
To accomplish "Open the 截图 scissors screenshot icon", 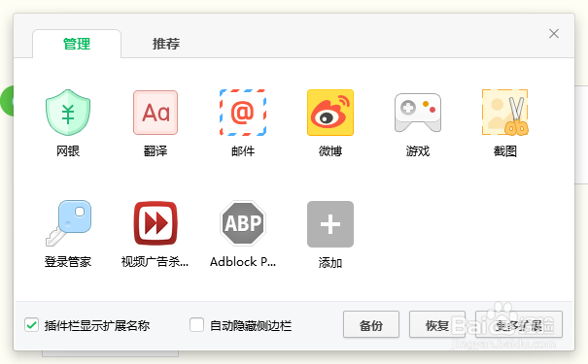I will coord(505,113).
